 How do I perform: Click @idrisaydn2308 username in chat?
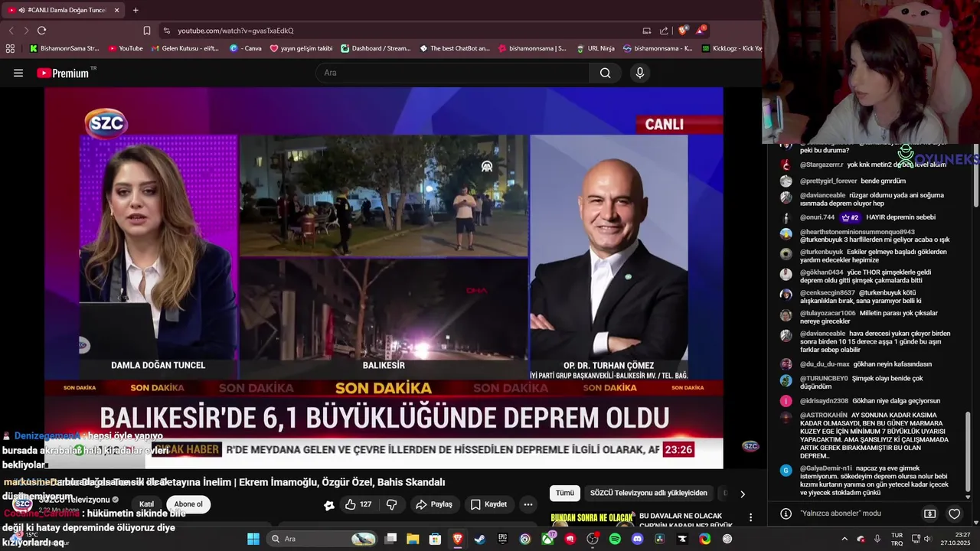point(824,400)
